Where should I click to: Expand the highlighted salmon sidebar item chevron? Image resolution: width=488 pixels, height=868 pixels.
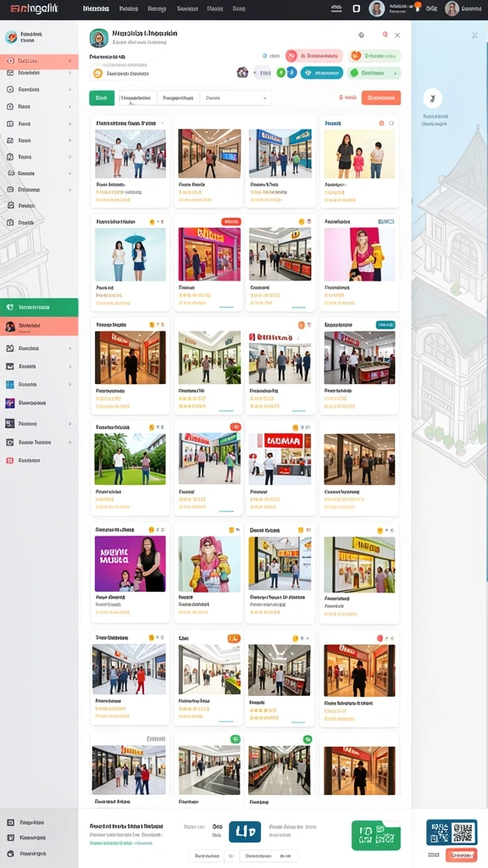click(x=69, y=60)
